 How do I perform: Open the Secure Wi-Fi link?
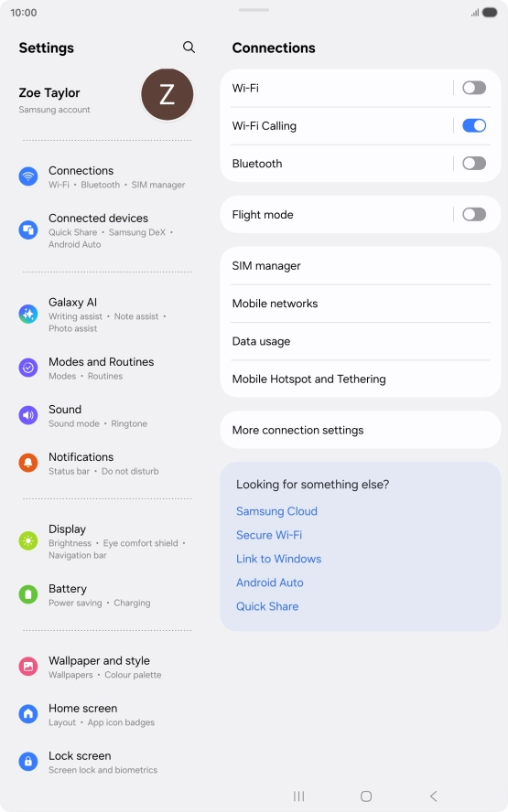(x=269, y=535)
